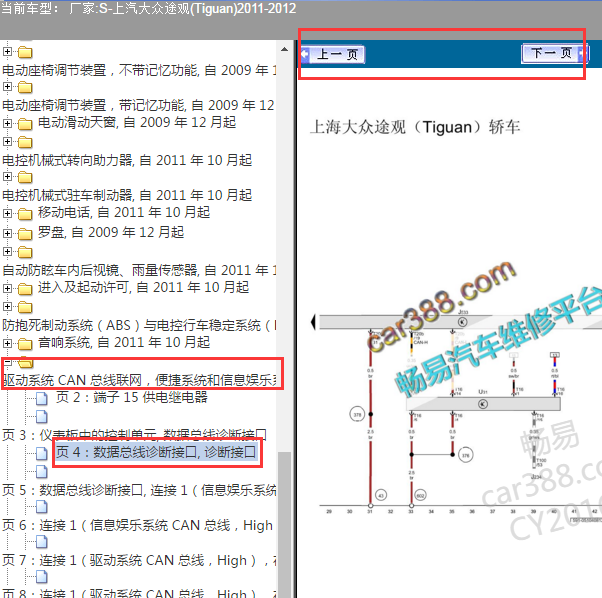Select 自动防眩车内后视镜、雨量传感器 entry
This screenshot has width=602, height=598.
(139, 270)
